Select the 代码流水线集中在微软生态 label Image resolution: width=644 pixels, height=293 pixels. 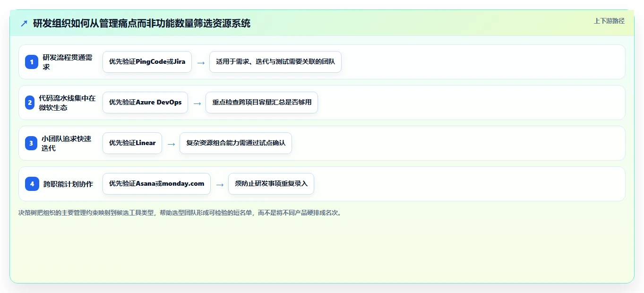click(x=68, y=103)
